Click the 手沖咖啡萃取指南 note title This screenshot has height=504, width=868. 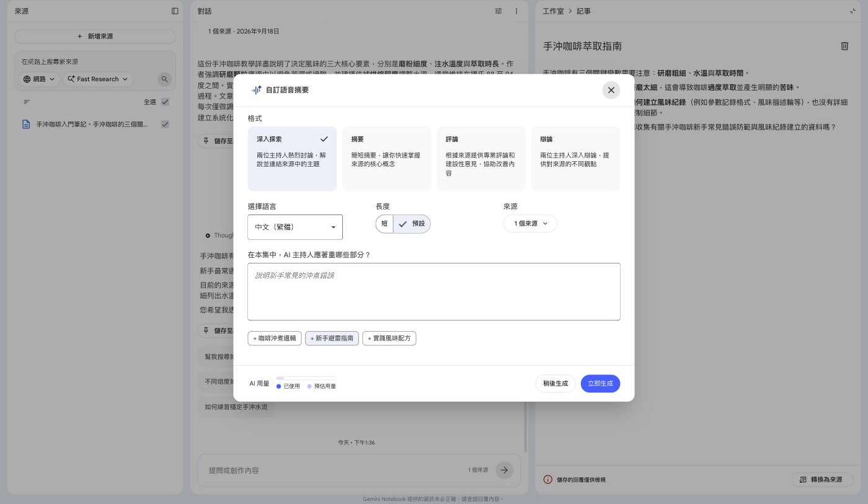click(582, 46)
